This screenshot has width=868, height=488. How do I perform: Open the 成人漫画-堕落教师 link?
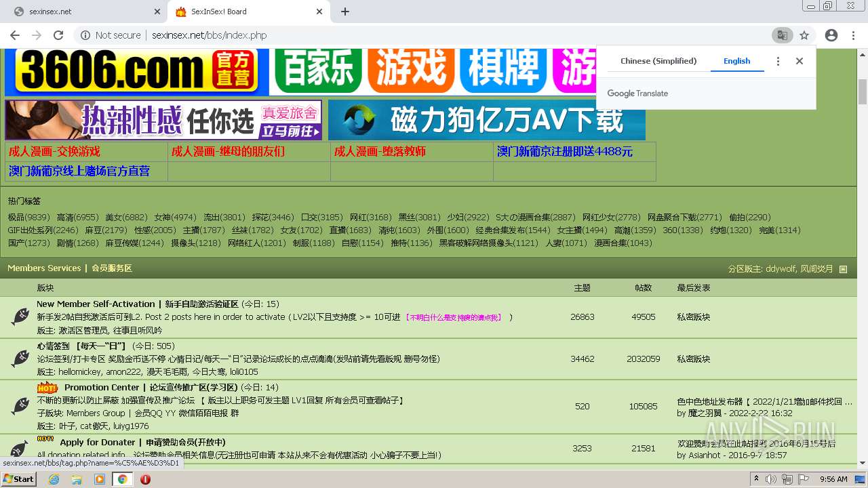pos(380,152)
